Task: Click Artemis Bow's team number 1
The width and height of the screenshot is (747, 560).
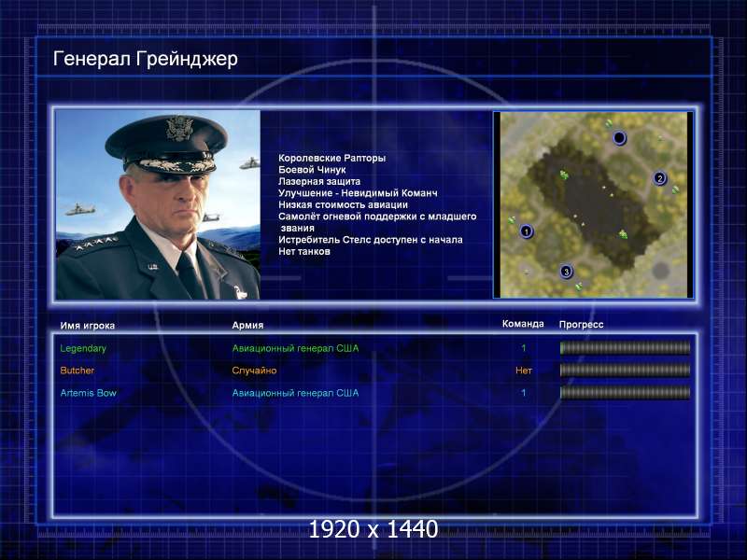Action: [524, 393]
